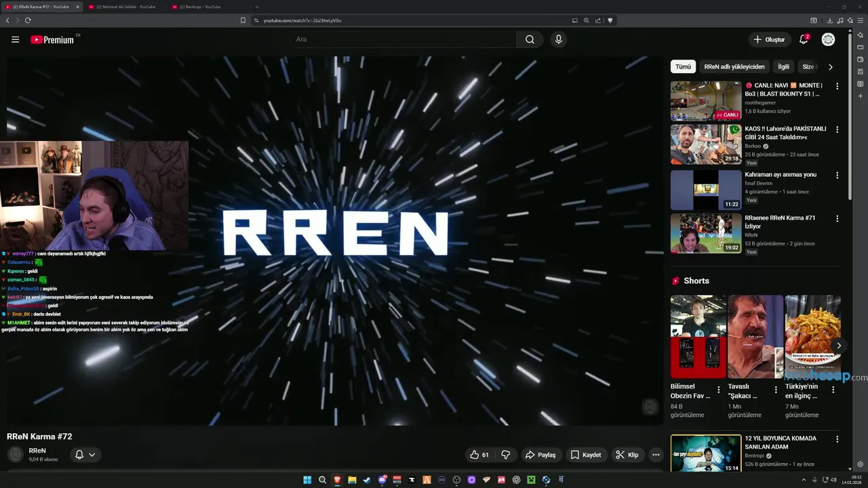Open Bilimsel Obezin short thumbnail
The height and width of the screenshot is (488, 868).
(x=698, y=336)
